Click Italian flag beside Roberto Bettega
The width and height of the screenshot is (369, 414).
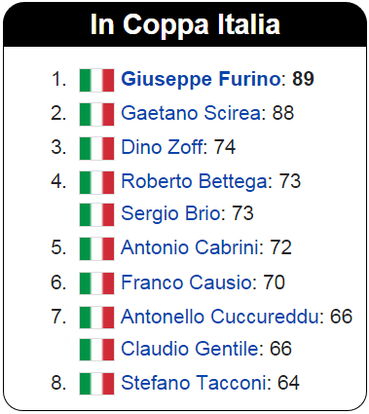pos(97,182)
